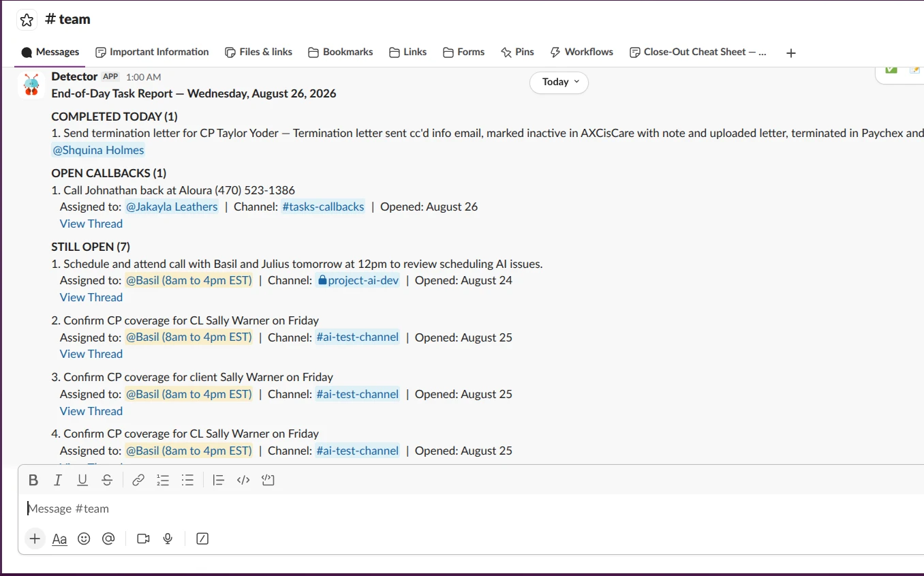
Task: Start a bulleted list
Action: 187,481
